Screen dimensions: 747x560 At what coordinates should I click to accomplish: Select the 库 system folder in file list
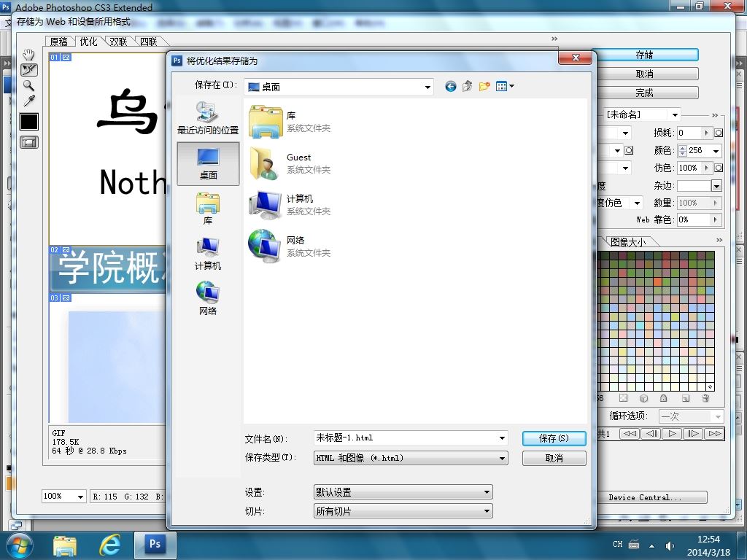pos(290,122)
